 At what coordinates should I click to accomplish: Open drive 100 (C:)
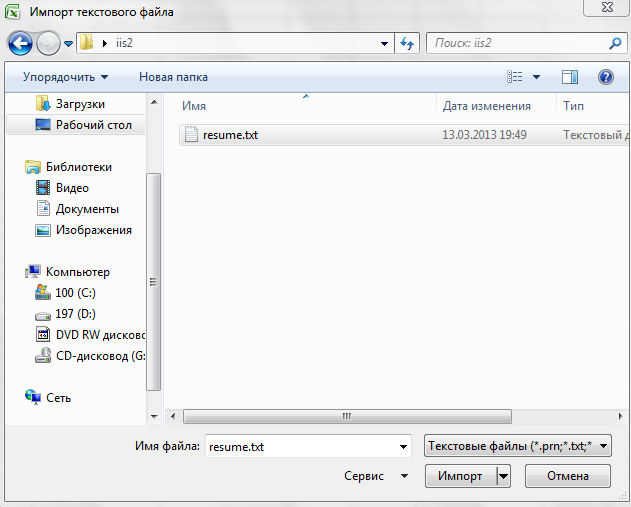76,293
